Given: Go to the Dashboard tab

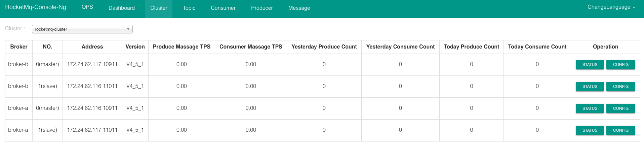Looking at the screenshot, I should (x=122, y=8).
